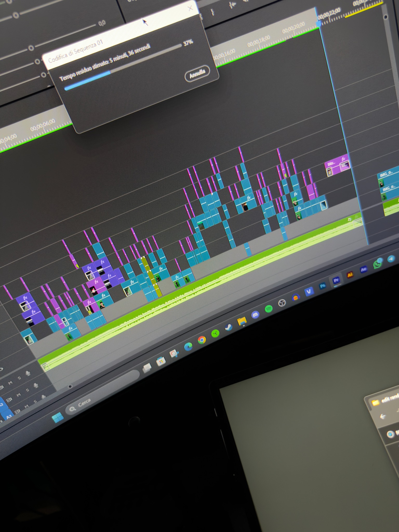Screen dimensions: 399x532
Task: Open After Effects from the taskbar
Action: [x=363, y=270]
